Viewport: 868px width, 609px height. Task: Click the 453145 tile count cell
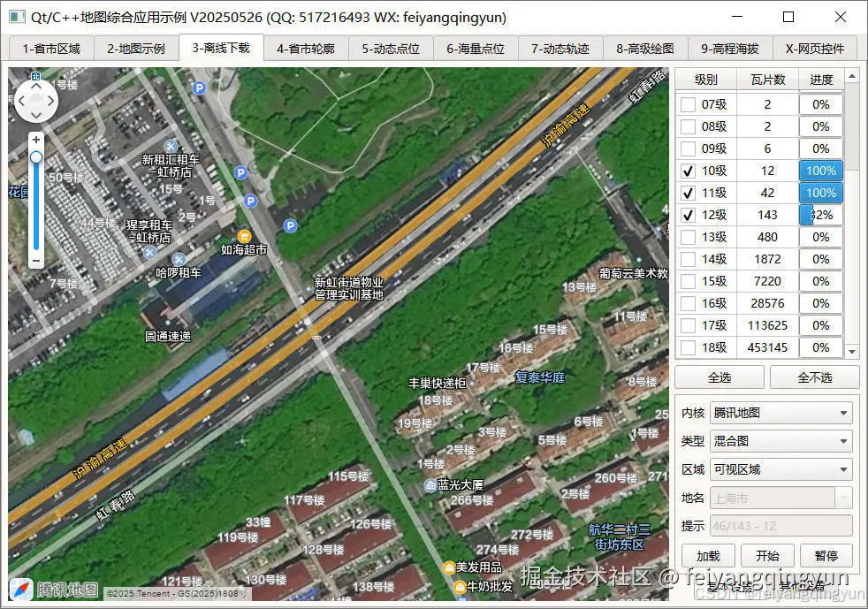(x=767, y=347)
